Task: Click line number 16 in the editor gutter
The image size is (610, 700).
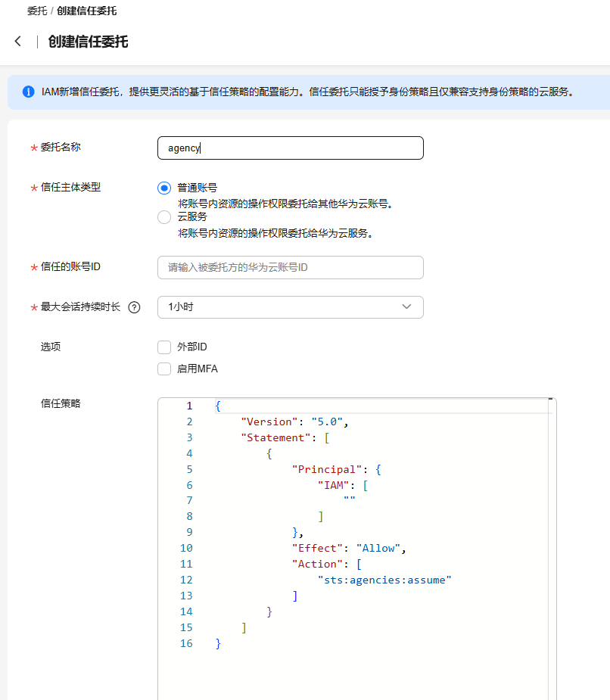Action: tap(186, 644)
